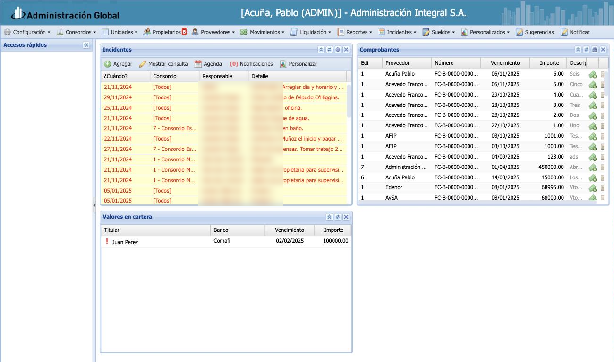Click the Agregar icon in Incidentes
Image resolution: width=614 pixels, height=362 pixels.
point(108,64)
